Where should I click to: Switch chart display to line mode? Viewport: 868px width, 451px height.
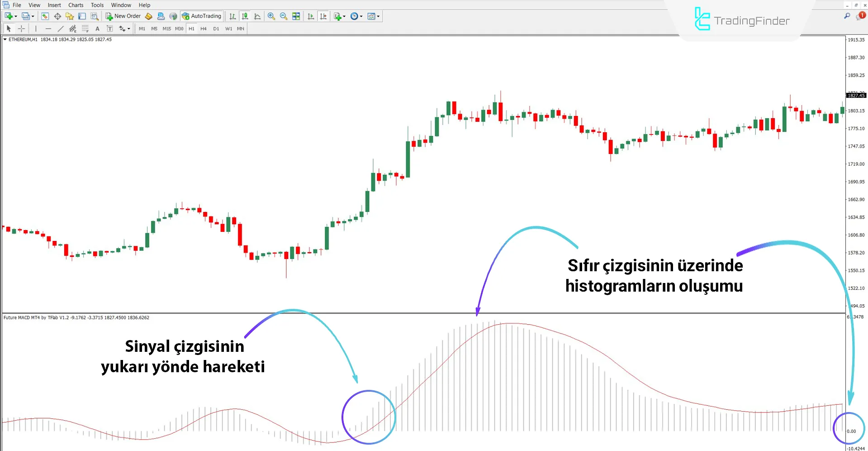257,16
